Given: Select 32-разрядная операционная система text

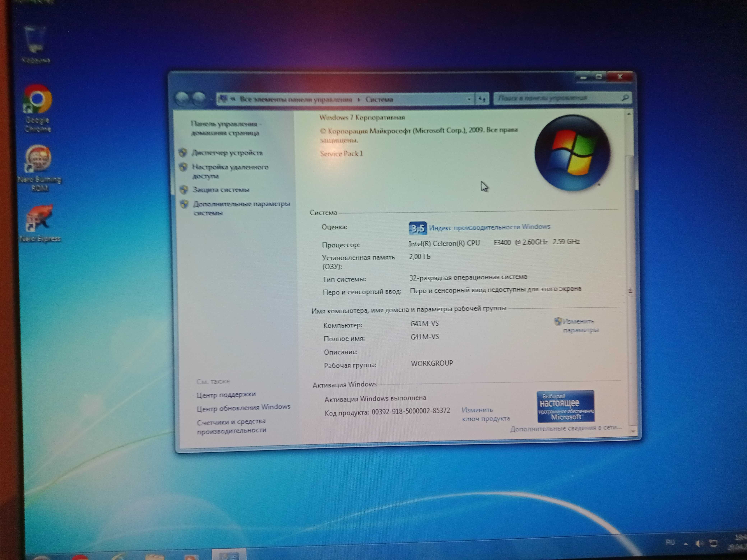Looking at the screenshot, I should [x=468, y=277].
